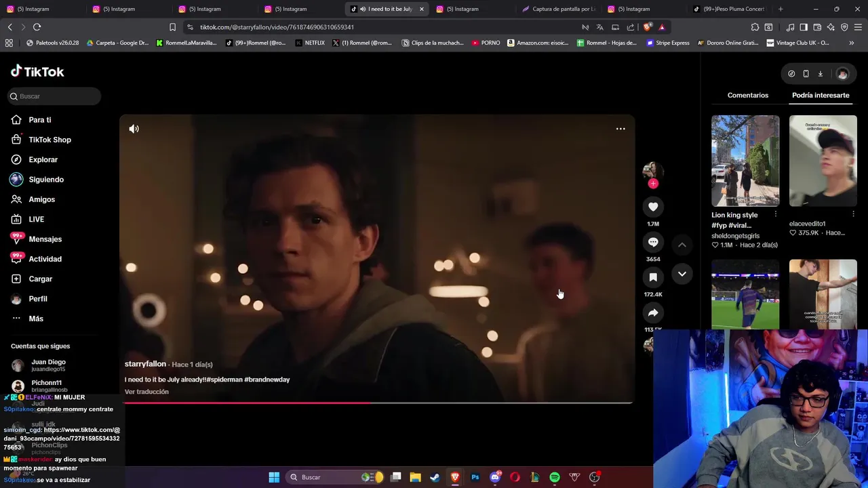This screenshot has height=488, width=868.
Task: Open the sheldongetsgirls account link
Action: tap(735, 236)
